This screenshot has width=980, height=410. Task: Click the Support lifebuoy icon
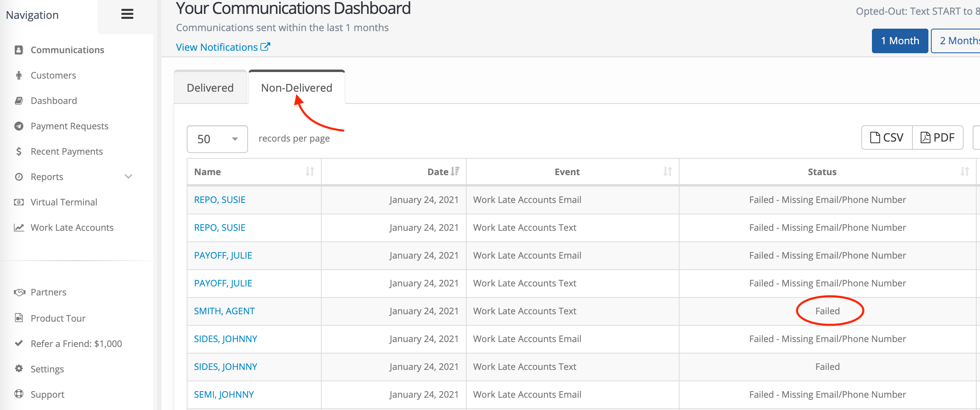point(19,394)
